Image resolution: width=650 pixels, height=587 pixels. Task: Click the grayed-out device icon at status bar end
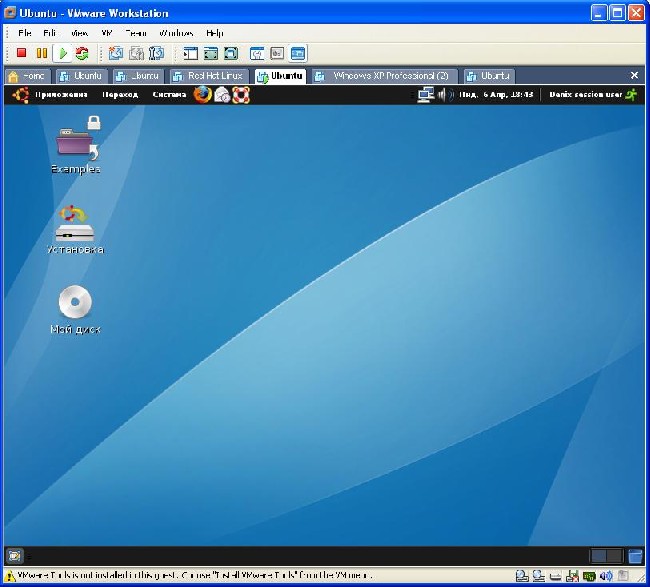click(623, 576)
